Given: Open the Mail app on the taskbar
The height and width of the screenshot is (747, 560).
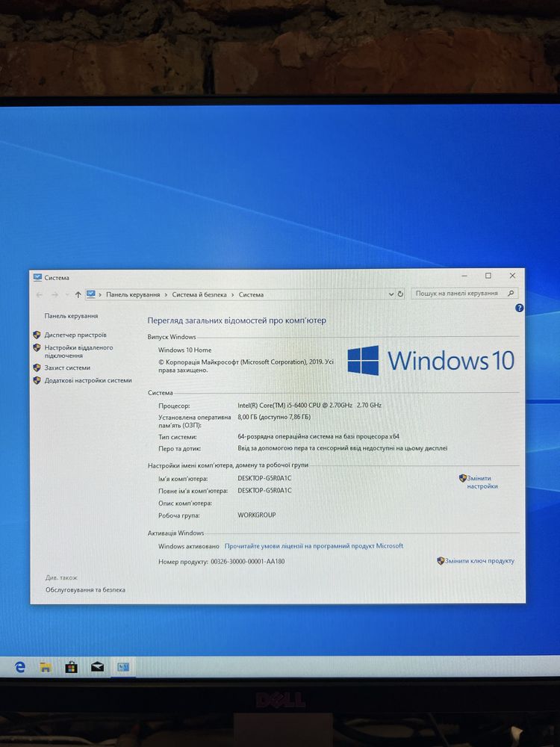Looking at the screenshot, I should click(97, 666).
